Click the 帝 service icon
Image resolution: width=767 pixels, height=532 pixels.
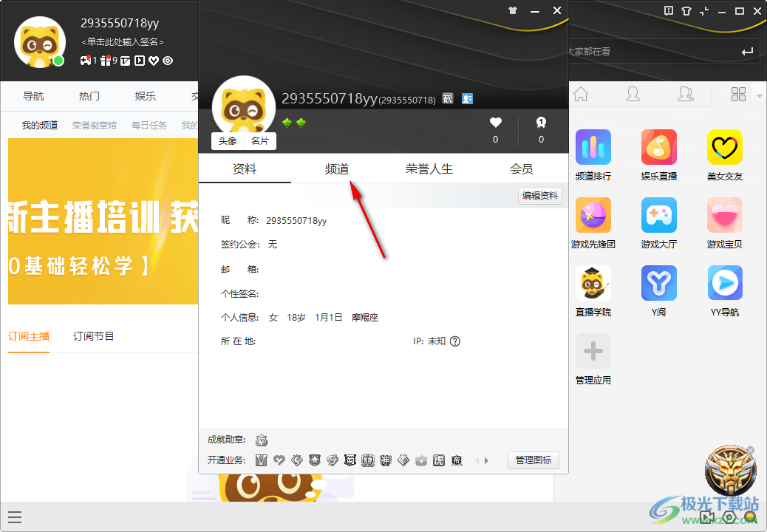pos(457,460)
